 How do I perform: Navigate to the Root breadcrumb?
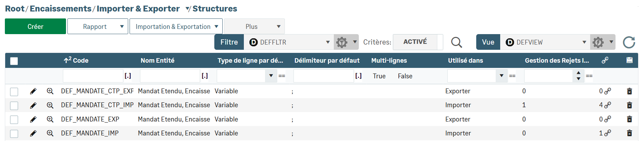[x=15, y=9]
